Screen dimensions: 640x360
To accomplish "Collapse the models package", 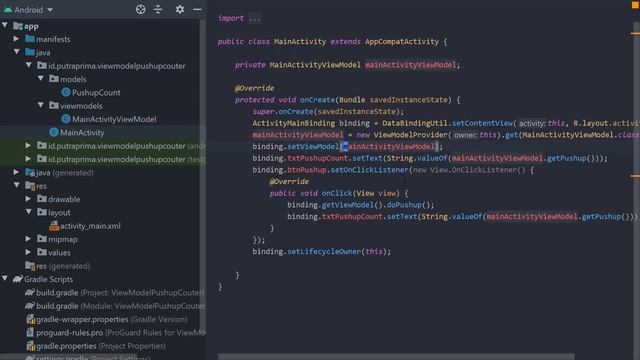I will (x=41, y=78).
